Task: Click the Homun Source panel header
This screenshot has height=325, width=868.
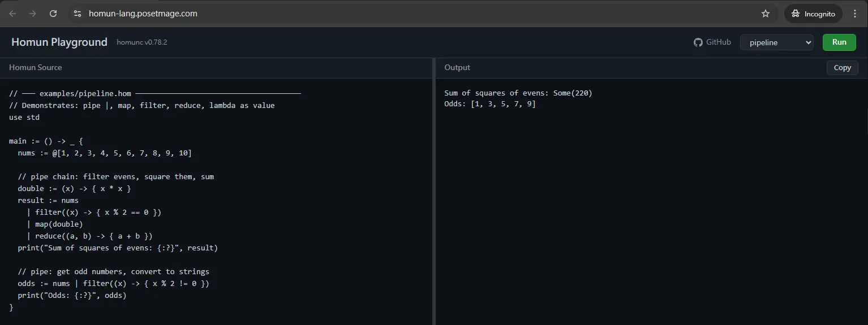Action: tap(36, 68)
